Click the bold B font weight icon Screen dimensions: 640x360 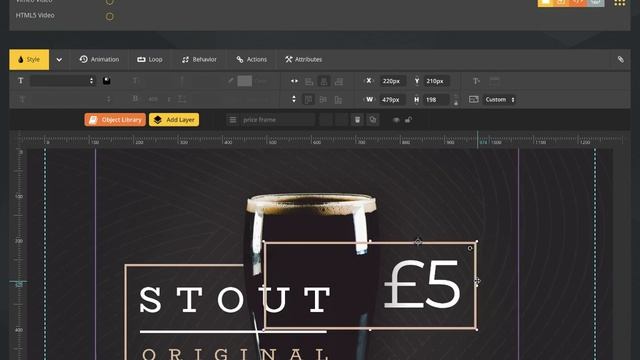(x=135, y=99)
